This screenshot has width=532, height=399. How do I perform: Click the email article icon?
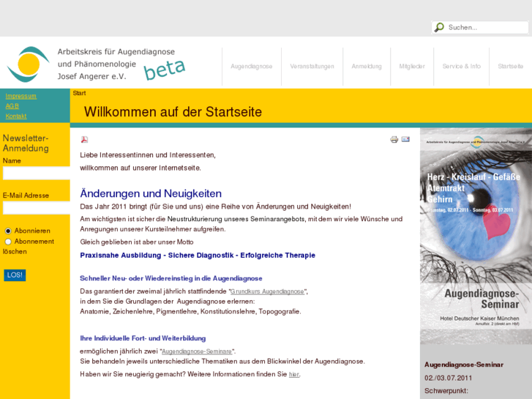[405, 139]
